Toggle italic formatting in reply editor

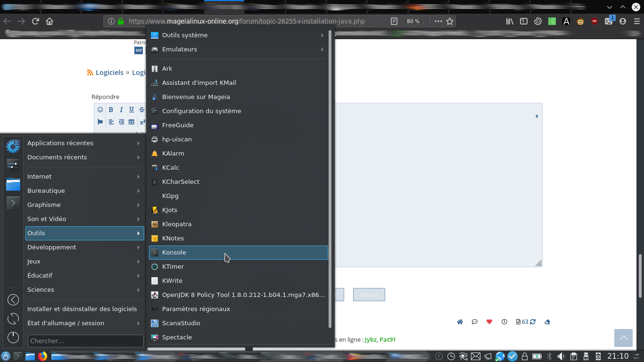(121, 109)
